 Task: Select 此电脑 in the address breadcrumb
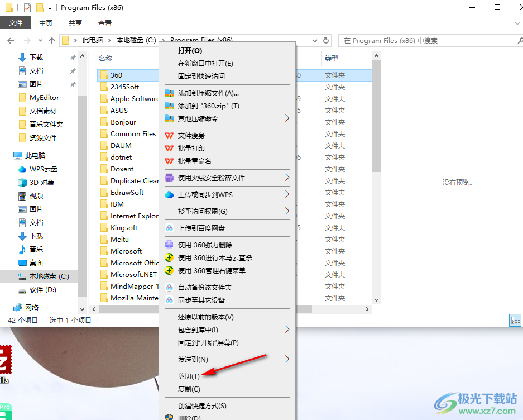(93, 40)
